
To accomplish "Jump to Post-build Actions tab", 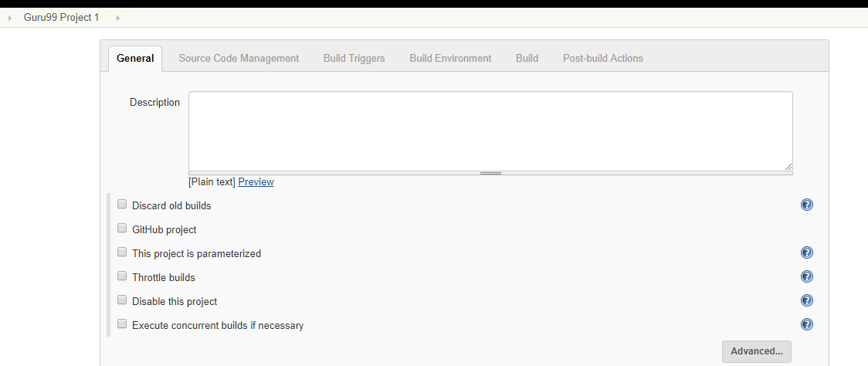I will coord(602,58).
